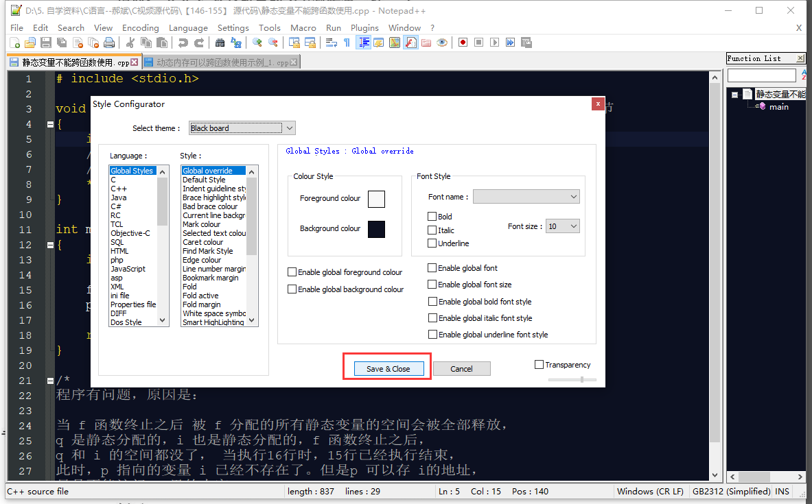
Task: Check the Bold checkbox
Action: [432, 216]
